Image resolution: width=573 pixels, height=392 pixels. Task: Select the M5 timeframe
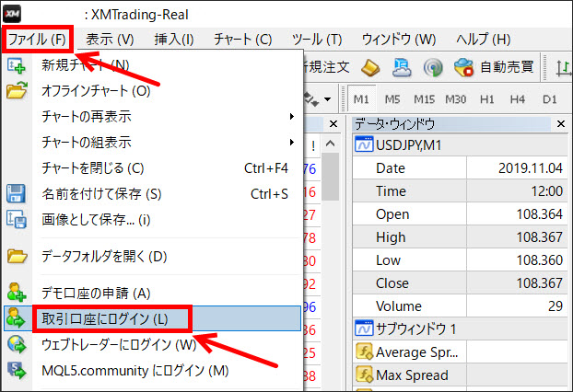pos(392,99)
